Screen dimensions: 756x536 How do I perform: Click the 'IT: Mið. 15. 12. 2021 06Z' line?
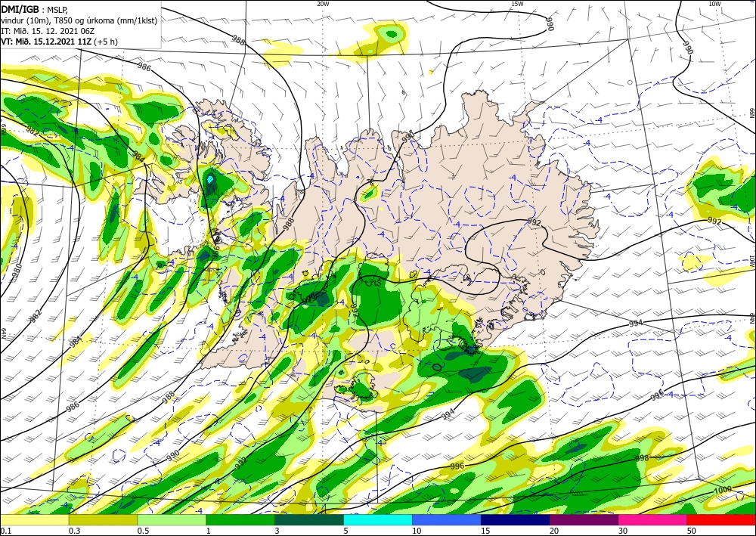[47, 31]
